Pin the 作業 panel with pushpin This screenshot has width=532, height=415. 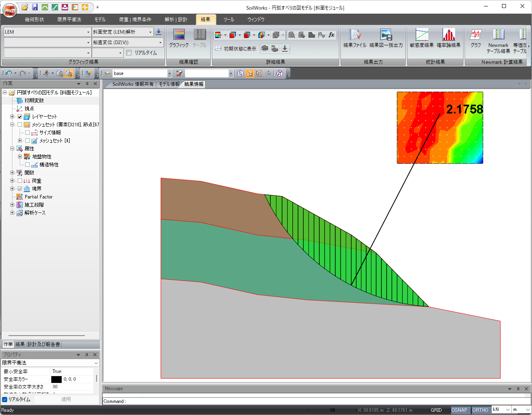(x=87, y=84)
